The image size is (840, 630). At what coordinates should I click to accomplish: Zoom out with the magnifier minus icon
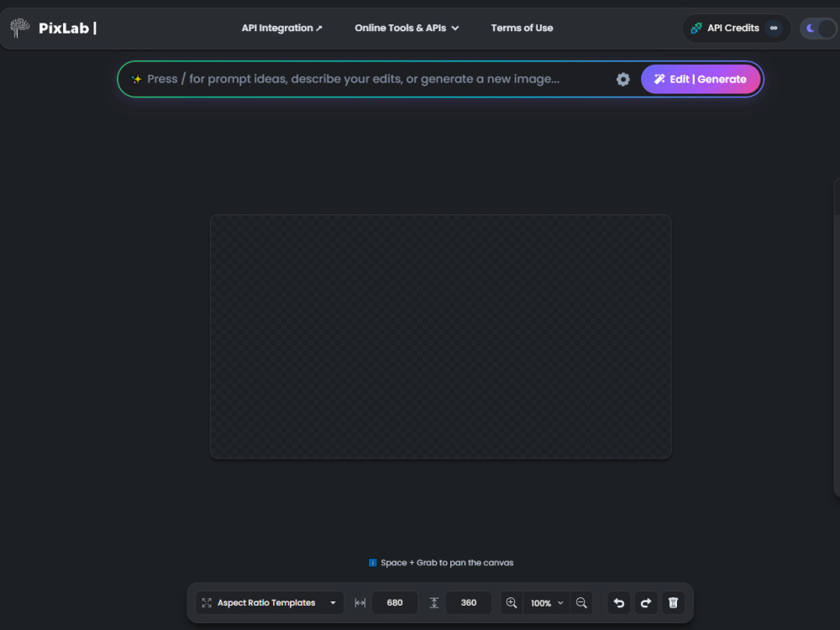pyautogui.click(x=581, y=602)
